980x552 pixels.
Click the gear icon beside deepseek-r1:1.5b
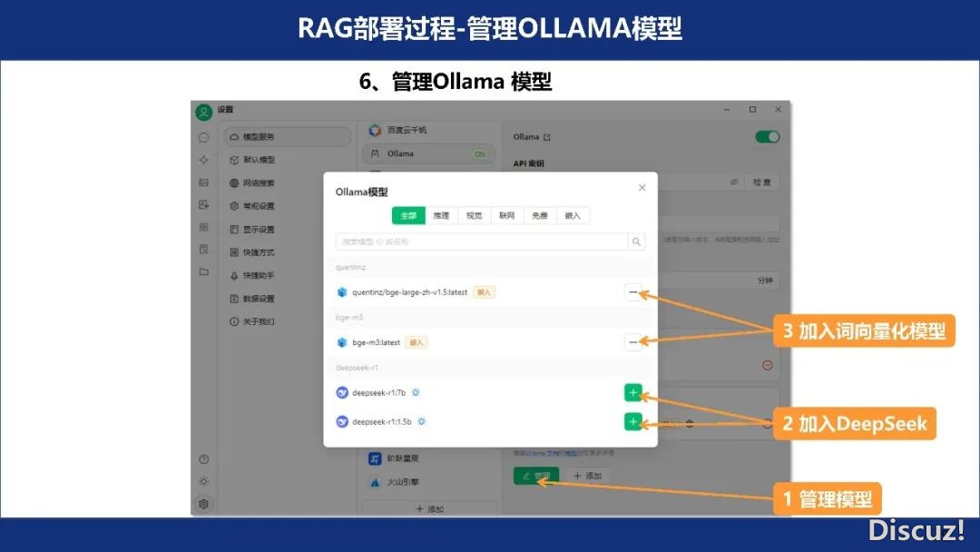pos(422,421)
